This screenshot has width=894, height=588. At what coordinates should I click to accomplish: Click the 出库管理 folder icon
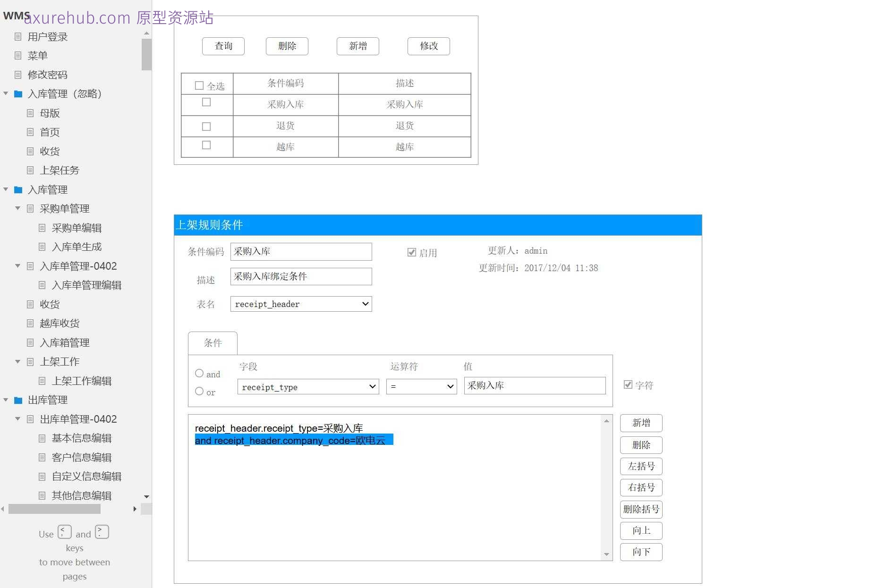pos(18,400)
